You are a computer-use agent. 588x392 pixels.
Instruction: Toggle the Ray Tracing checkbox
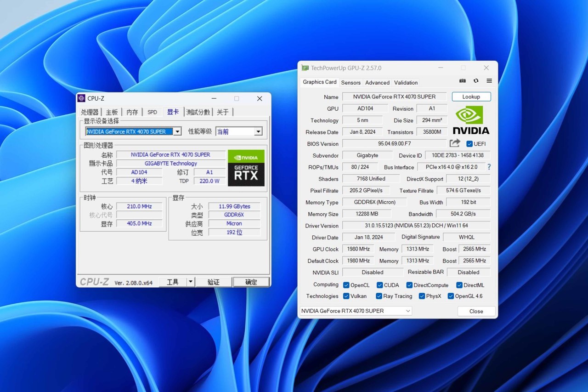coord(379,296)
